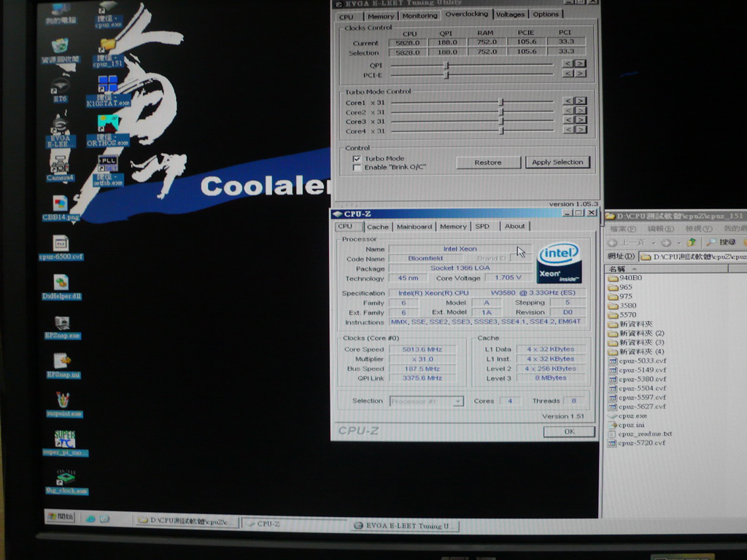Click the QPI slider handle
This screenshot has width=747, height=560.
point(446,65)
